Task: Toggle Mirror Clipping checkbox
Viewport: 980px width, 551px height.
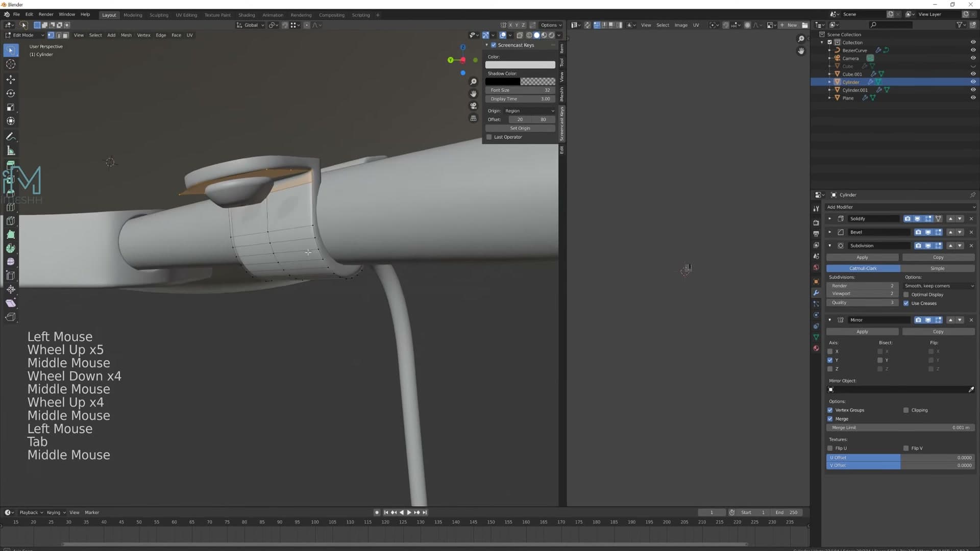Action: click(x=906, y=410)
